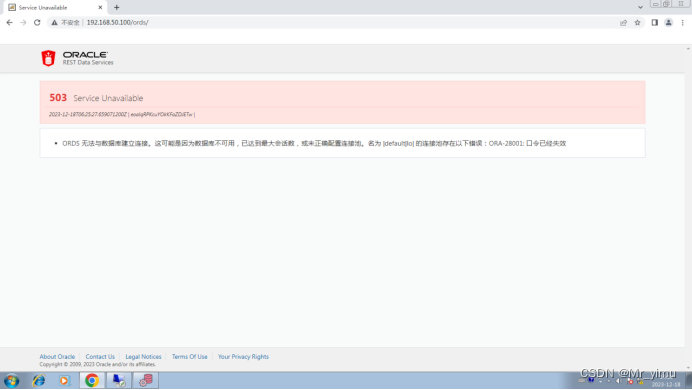Reload the ORDS page
The image size is (692, 390).
tap(37, 22)
